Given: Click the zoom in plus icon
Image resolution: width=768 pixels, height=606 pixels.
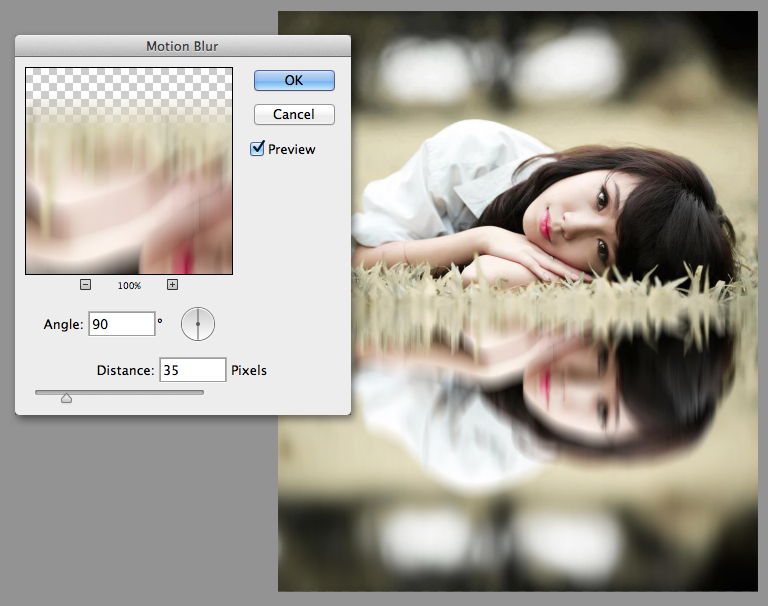Looking at the screenshot, I should [x=172, y=285].
